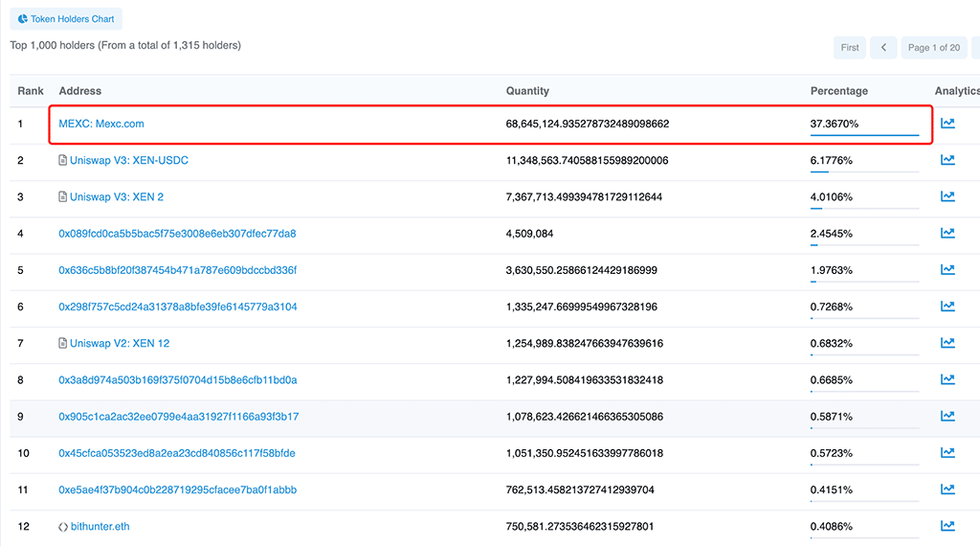Click the Analytics column header

pyautogui.click(x=957, y=91)
